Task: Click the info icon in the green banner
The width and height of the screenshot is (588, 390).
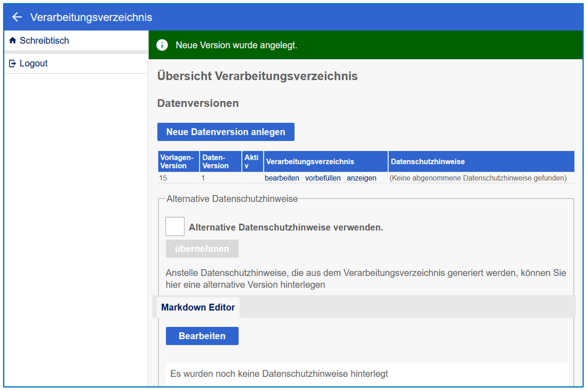Action: point(162,45)
